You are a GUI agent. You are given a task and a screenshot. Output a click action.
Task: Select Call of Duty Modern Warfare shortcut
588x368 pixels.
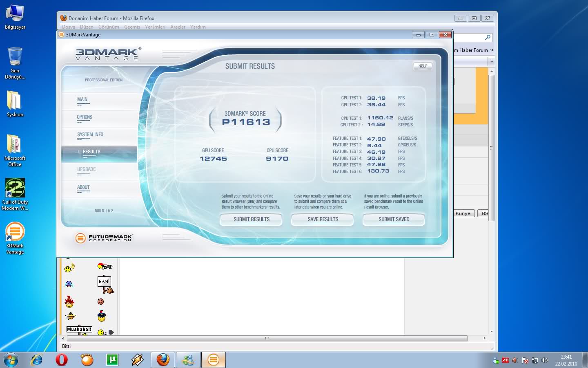click(15, 195)
